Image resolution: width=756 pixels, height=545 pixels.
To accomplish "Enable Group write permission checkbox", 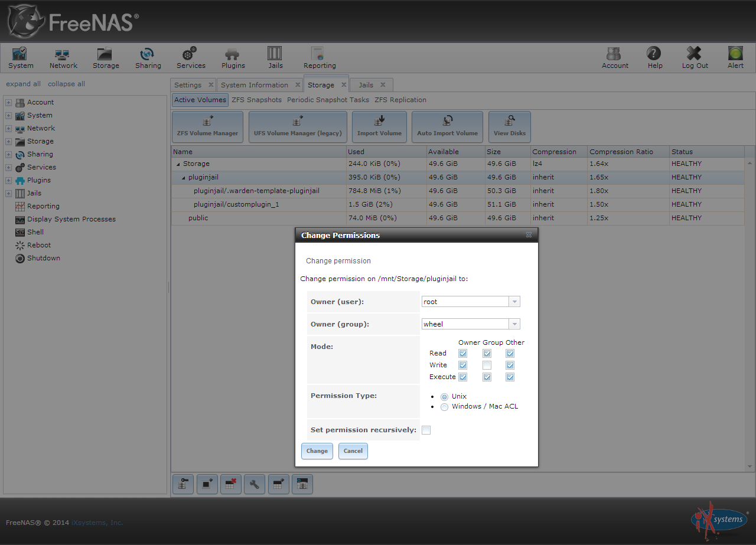I will tap(487, 365).
